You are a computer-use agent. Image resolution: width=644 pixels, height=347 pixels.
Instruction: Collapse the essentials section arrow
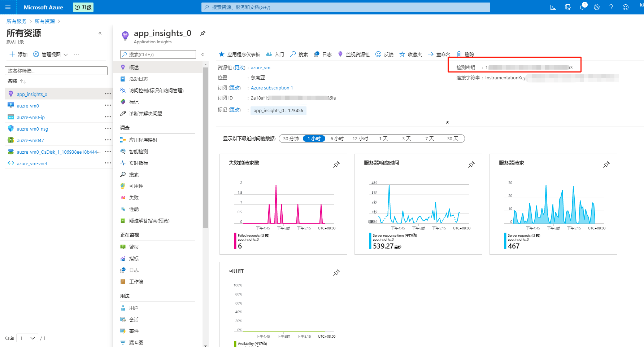tap(448, 122)
